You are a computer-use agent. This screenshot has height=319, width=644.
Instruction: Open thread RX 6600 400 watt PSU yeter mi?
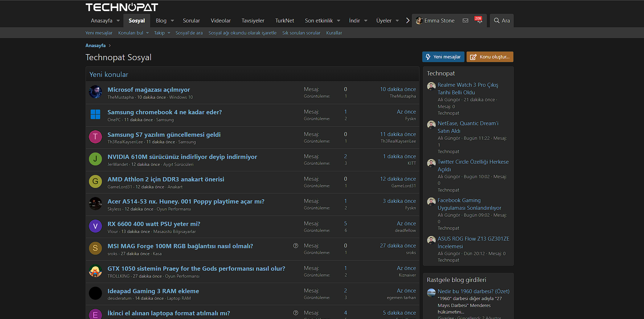[154, 224]
